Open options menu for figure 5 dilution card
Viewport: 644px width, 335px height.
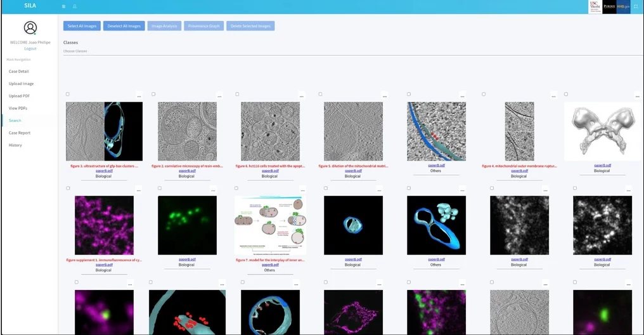(x=384, y=96)
